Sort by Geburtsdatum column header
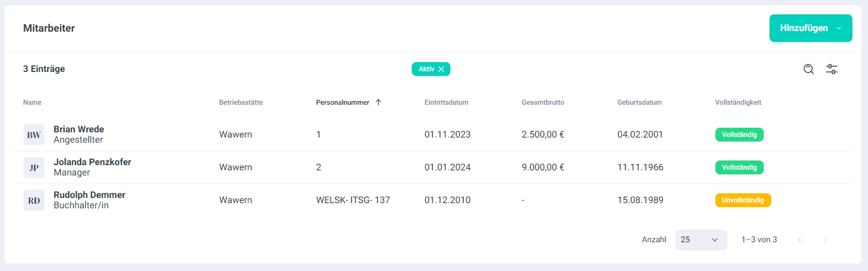The image size is (868, 271). (639, 102)
